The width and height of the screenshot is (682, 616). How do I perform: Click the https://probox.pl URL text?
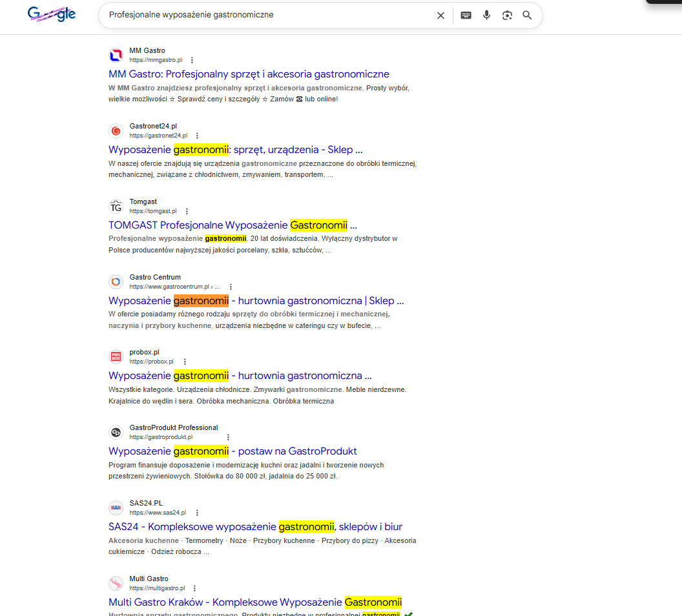tap(151, 362)
